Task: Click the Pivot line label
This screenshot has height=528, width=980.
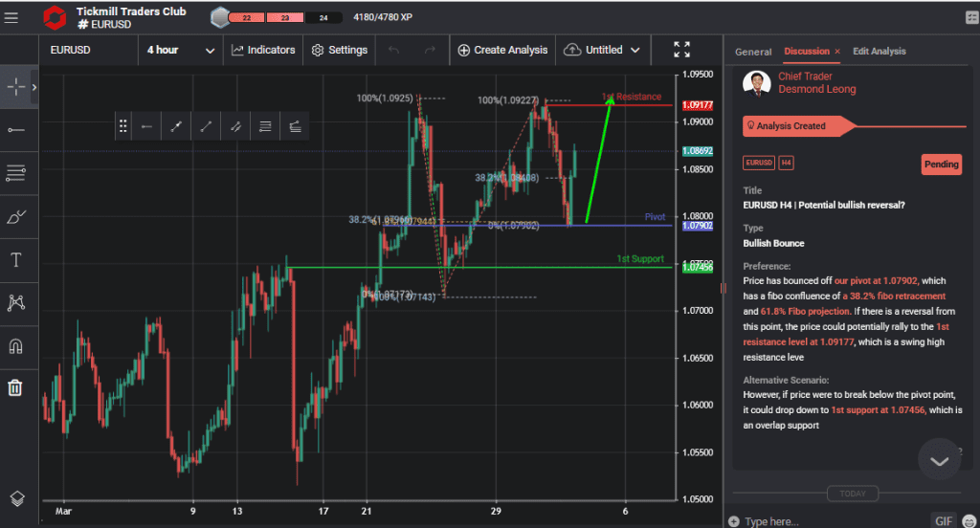Action: (655, 217)
